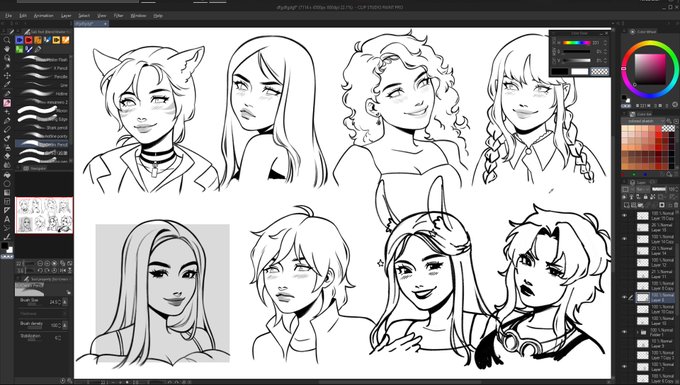Click the rotate-left icon in Navigator controls

[x=40, y=270]
